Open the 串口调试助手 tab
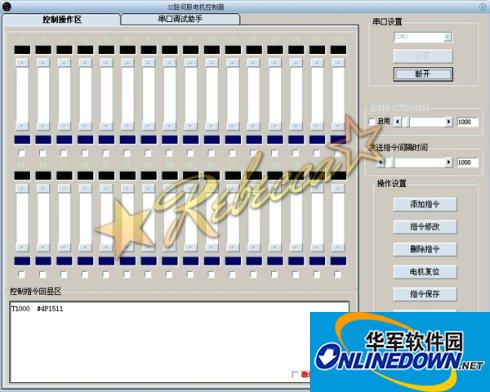Viewport: 490px width, 392px height. (180, 19)
